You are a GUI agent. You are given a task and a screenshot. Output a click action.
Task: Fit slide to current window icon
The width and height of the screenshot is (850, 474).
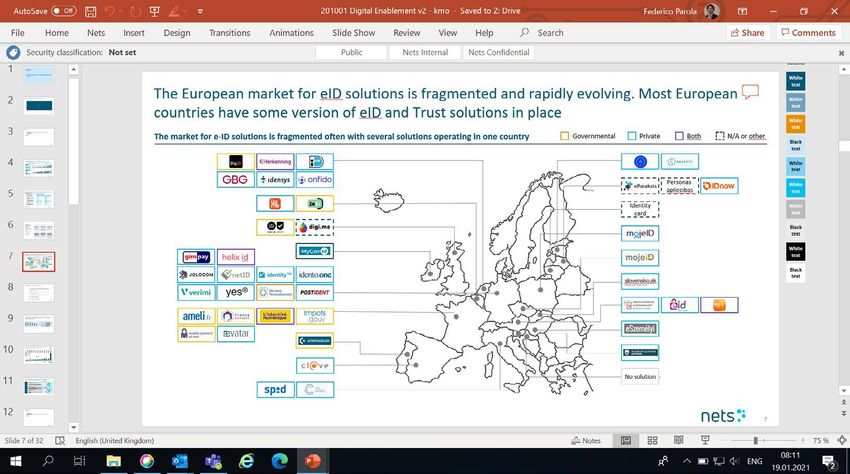842,440
